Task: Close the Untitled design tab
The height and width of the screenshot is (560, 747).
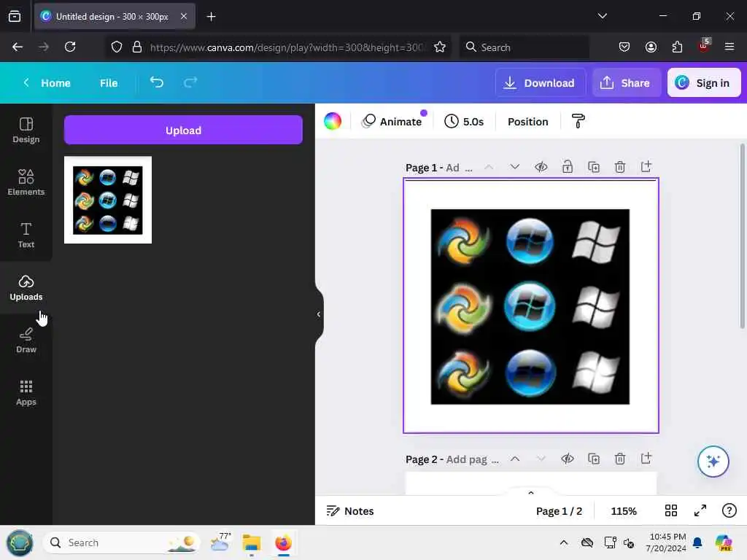Action: pos(183,16)
